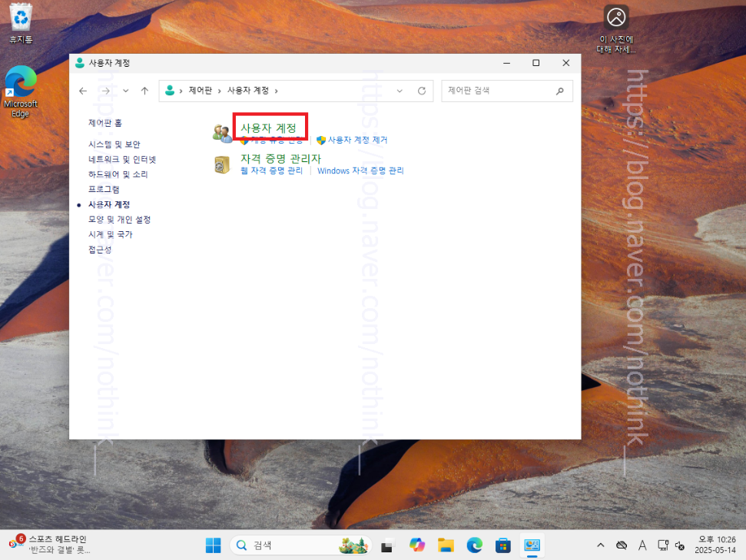Click the muted volume tray icon
This screenshot has width=746, height=560.
680,545
